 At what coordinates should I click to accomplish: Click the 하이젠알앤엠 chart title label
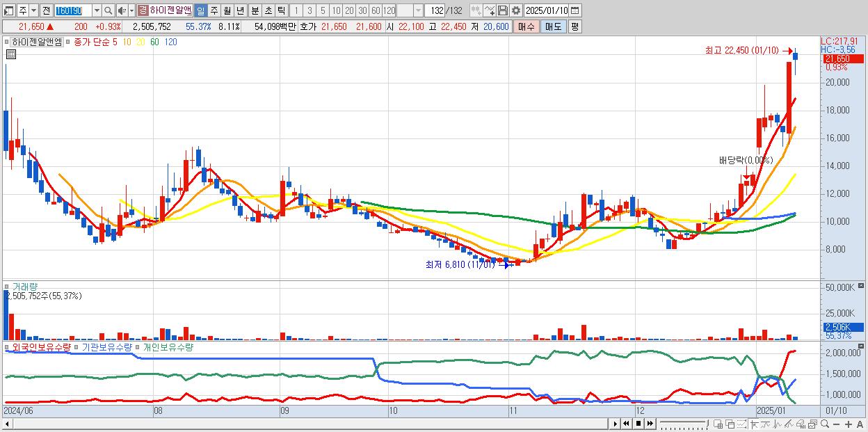click(x=36, y=42)
